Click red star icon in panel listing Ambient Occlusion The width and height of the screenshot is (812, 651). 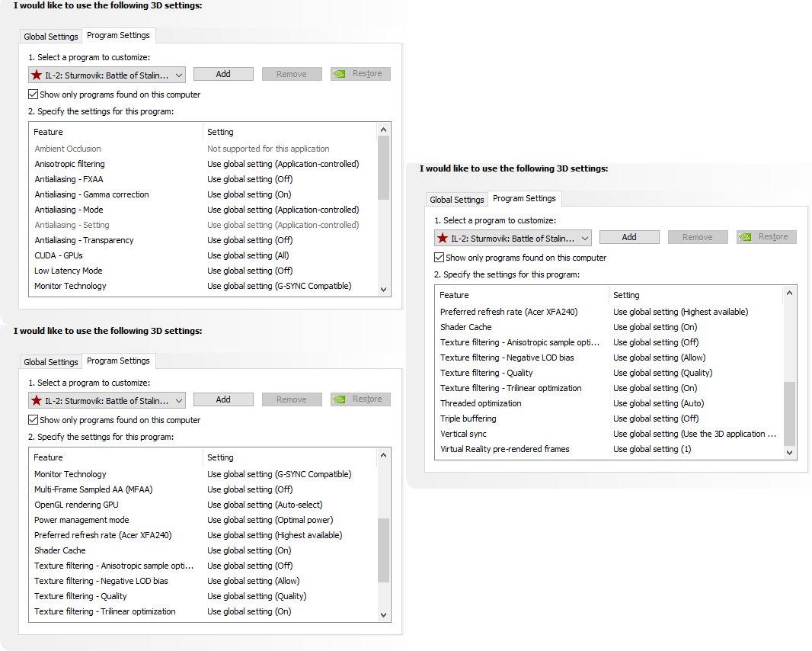37,75
